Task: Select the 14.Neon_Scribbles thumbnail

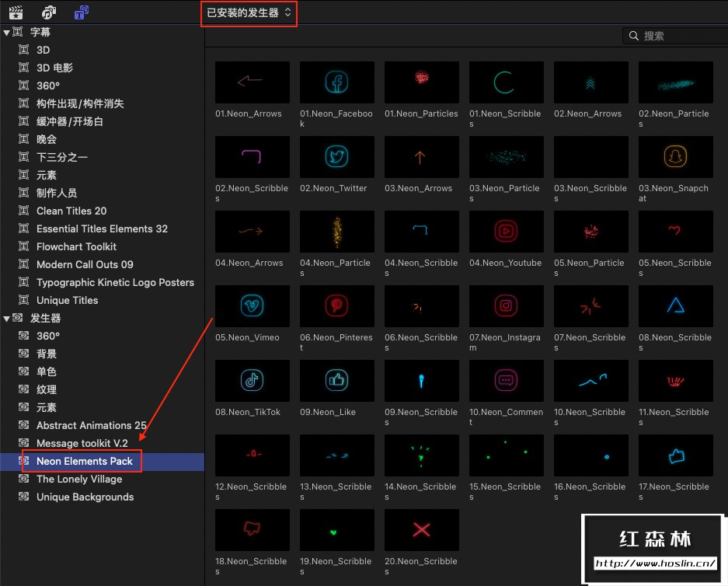Action: [422, 455]
